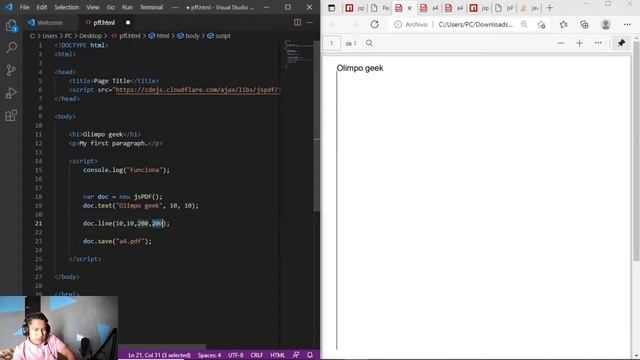This screenshot has height=360, width=640.
Task: Switch to the first jsp tab in Edge
Action: tap(354, 8)
